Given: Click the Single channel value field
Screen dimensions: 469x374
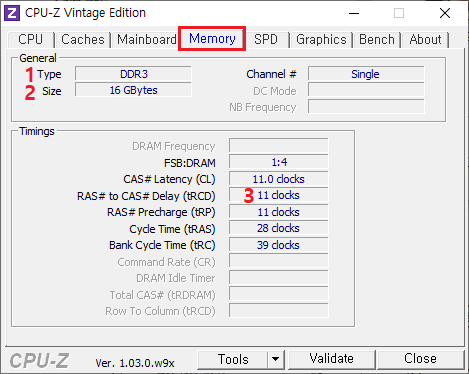Looking at the screenshot, I should 366,74.
